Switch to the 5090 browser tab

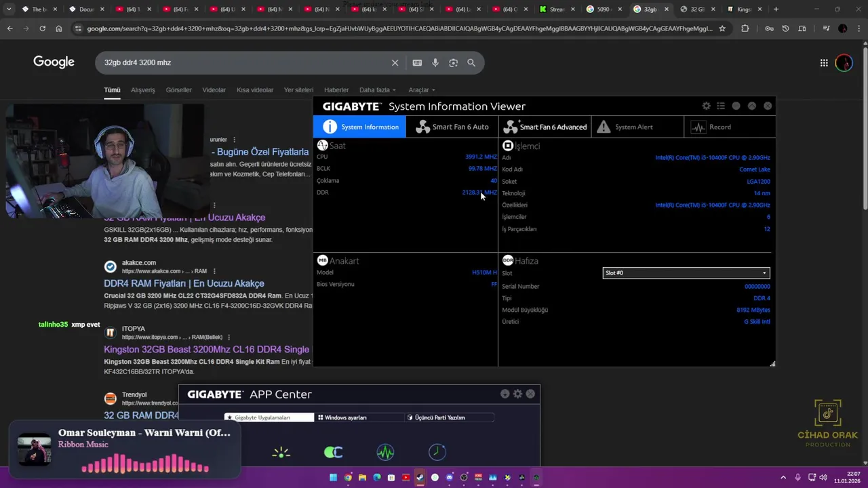(604, 9)
